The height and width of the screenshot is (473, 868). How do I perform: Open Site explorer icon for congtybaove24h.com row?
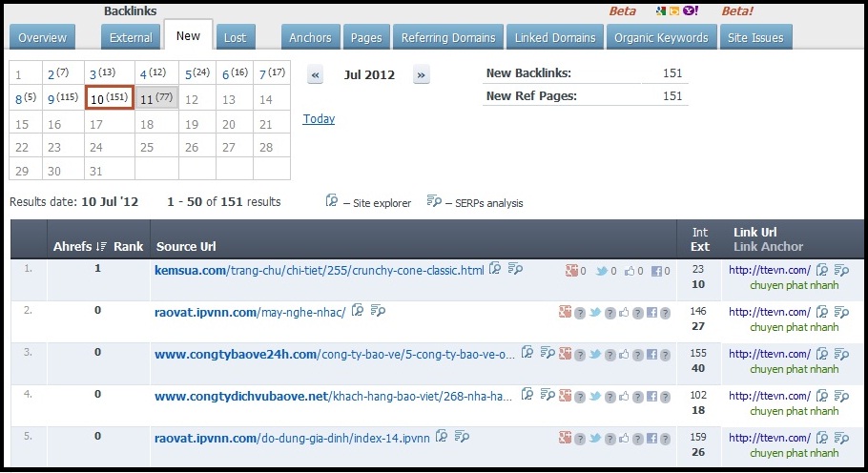527,352
